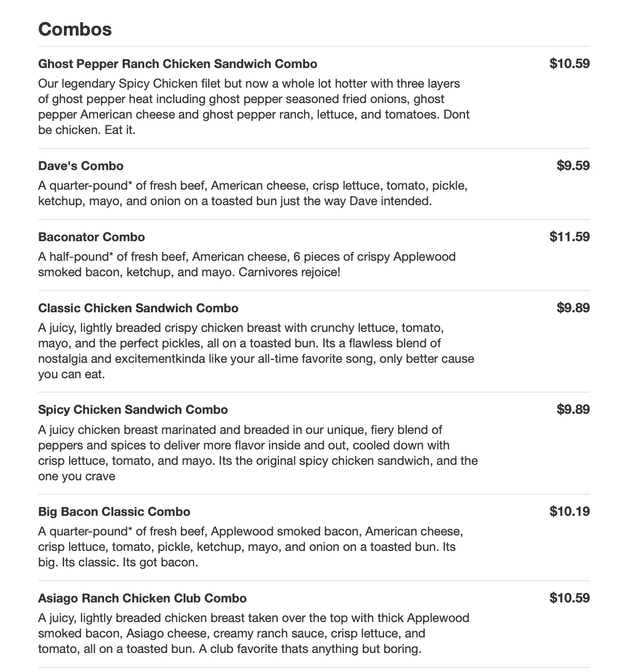Open Asiago Ranch Chicken Club Combo
The image size is (638, 672).
(142, 598)
